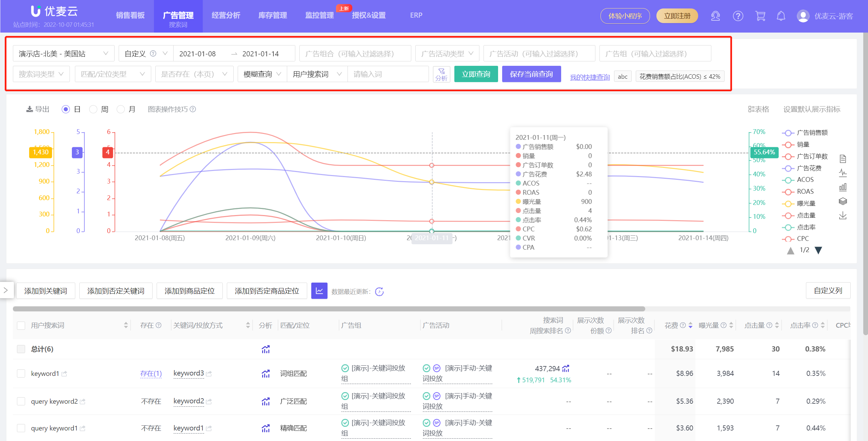The image size is (868, 441).
Task: Open 库存管理 menu tab
Action: (273, 15)
